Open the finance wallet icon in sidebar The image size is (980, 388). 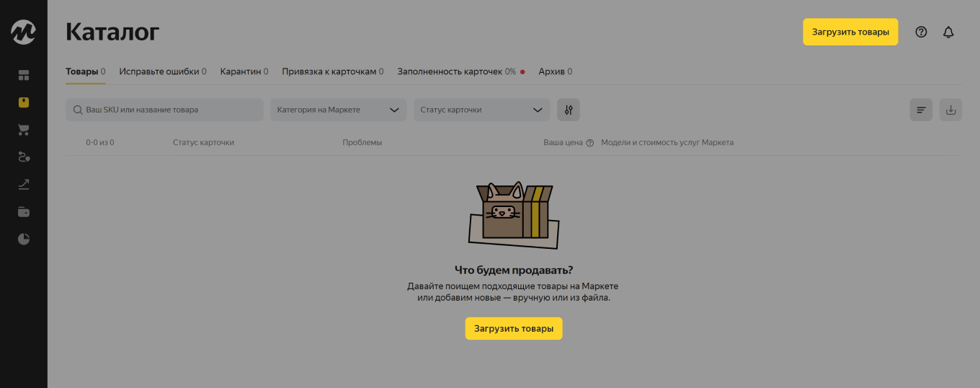[x=24, y=212]
